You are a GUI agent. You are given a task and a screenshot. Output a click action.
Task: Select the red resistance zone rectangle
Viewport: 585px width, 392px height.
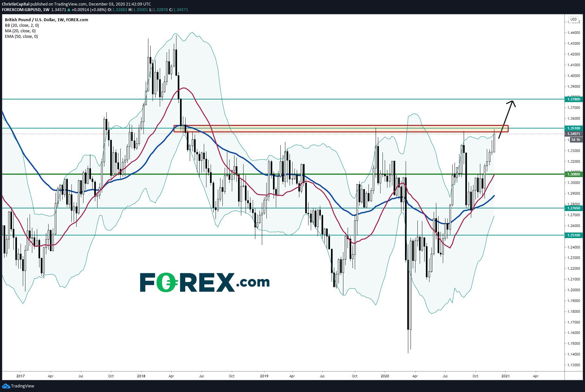click(341, 129)
